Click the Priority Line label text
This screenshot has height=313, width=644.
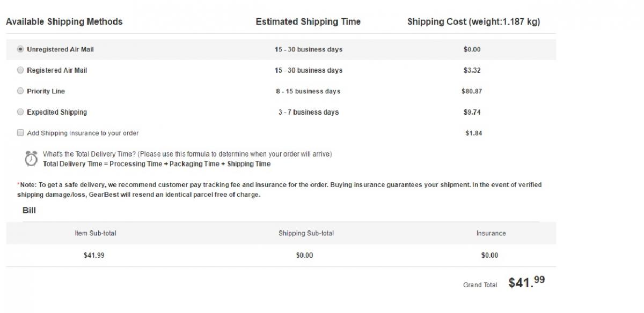[x=46, y=91]
